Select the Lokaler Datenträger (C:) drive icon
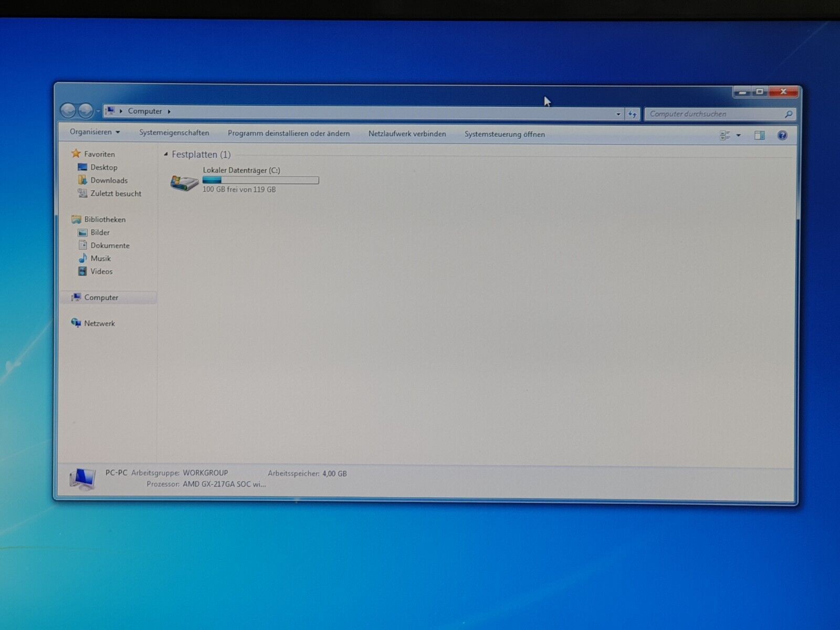The image size is (840, 630). [x=184, y=183]
